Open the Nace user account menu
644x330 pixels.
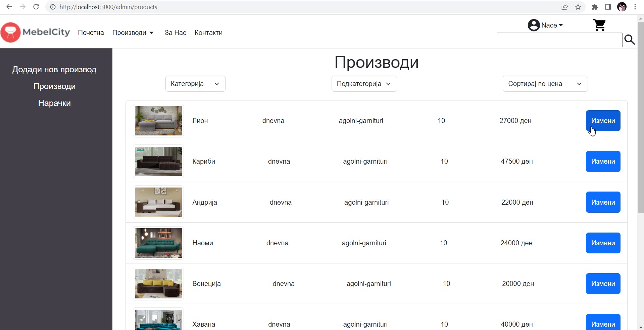pyautogui.click(x=545, y=25)
